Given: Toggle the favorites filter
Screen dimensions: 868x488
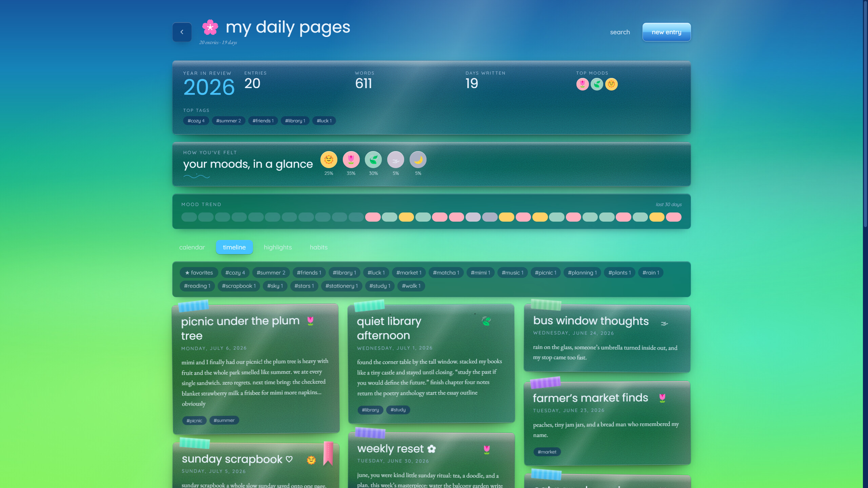Looking at the screenshot, I should (x=199, y=272).
